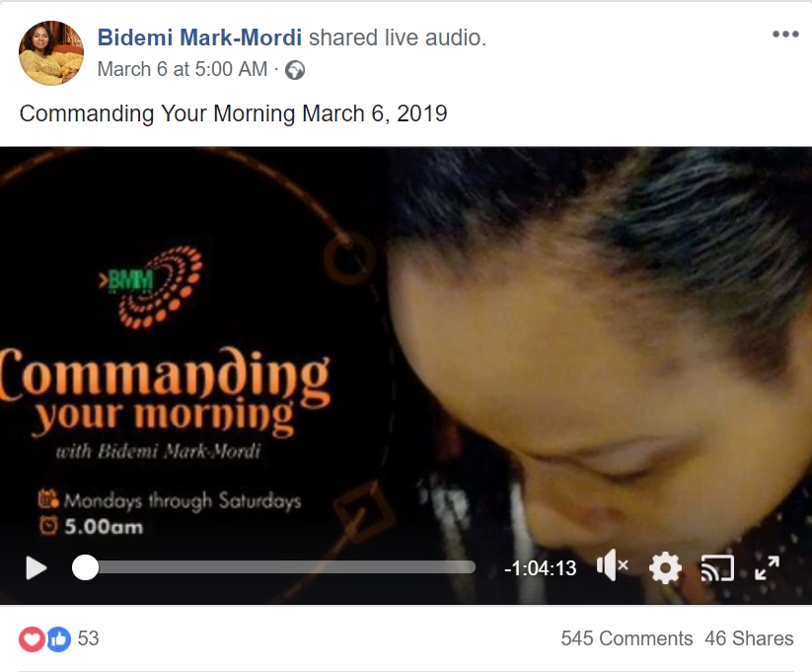This screenshot has width=812, height=672.
Task: Seek to the middle of the progress bar
Action: tap(273, 567)
